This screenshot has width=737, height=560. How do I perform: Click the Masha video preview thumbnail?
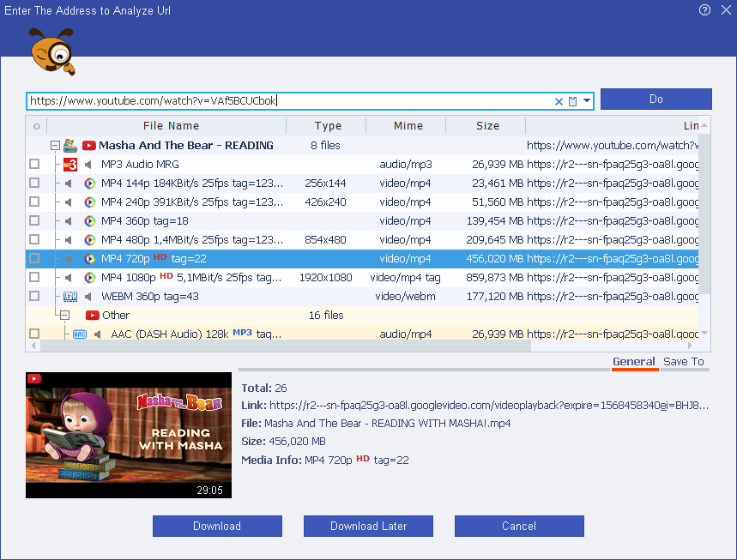tap(129, 435)
